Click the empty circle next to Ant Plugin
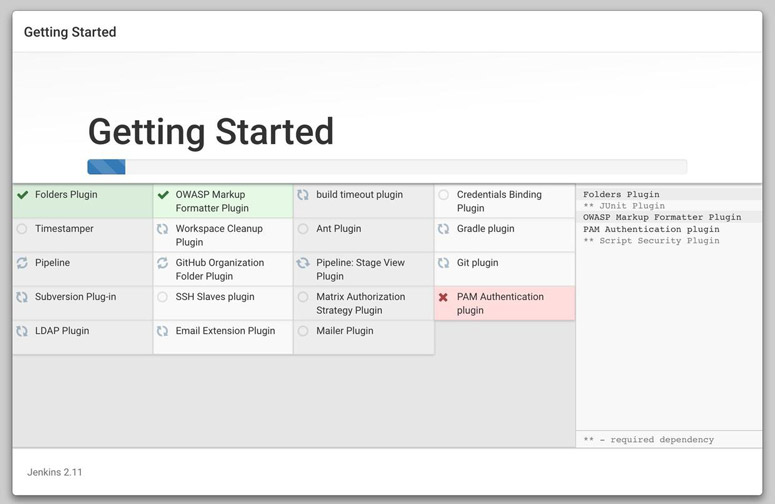This screenshot has width=775, height=504. pos(303,229)
